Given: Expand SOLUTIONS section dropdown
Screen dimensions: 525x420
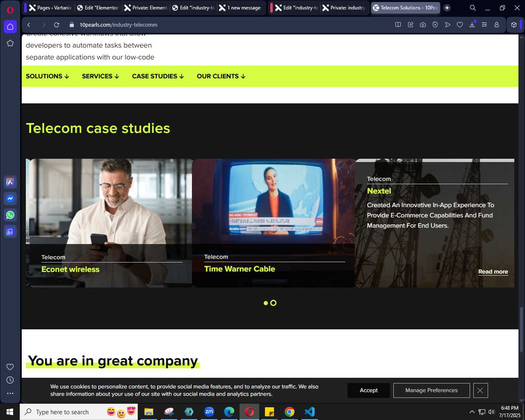Looking at the screenshot, I should (x=48, y=76).
